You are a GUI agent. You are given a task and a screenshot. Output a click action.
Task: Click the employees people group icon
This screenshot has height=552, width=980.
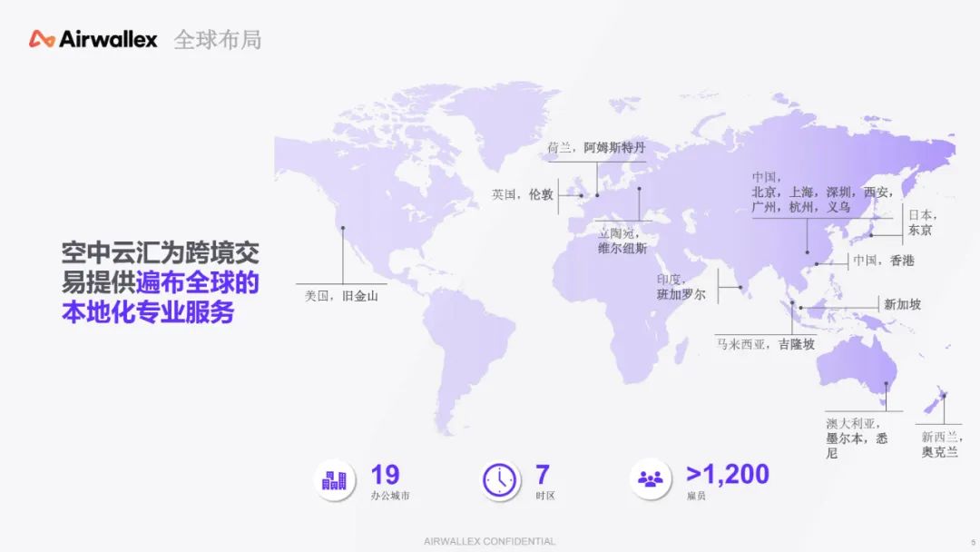pos(650,479)
